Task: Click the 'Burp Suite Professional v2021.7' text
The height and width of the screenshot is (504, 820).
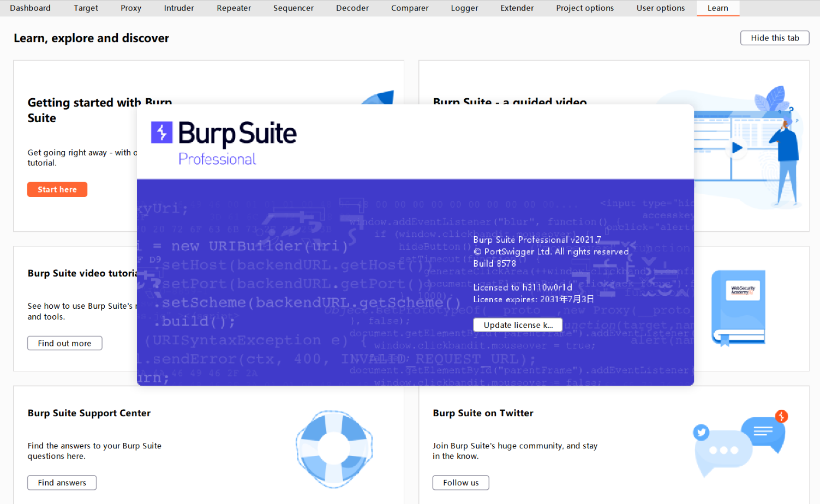Action: pyautogui.click(x=537, y=239)
